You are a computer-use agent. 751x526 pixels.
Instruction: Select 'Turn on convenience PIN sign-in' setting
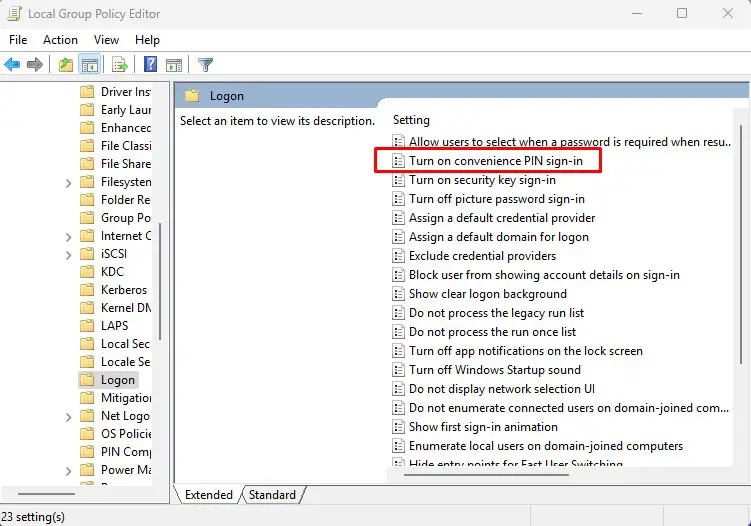point(488,161)
